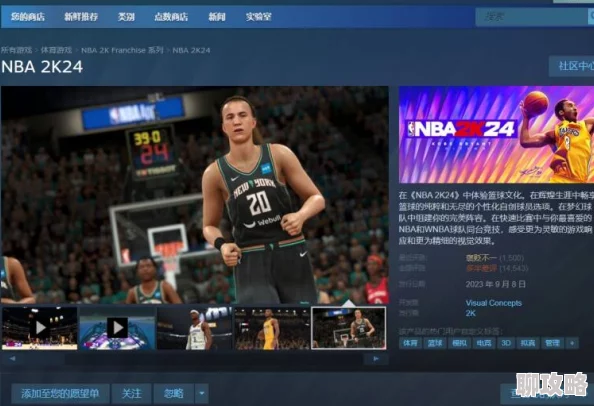
Task: Select the 体育 tag
Action: point(410,343)
